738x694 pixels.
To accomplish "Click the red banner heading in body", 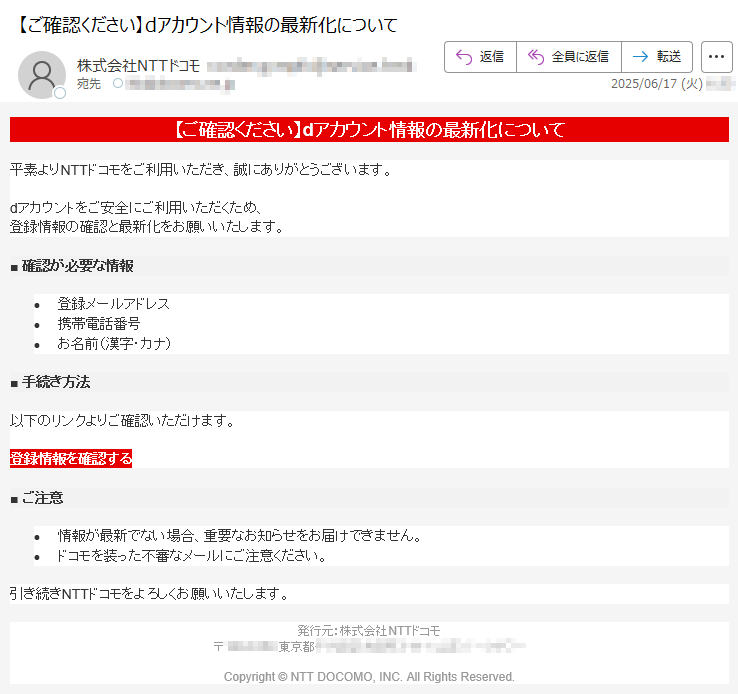I will tap(369, 129).
